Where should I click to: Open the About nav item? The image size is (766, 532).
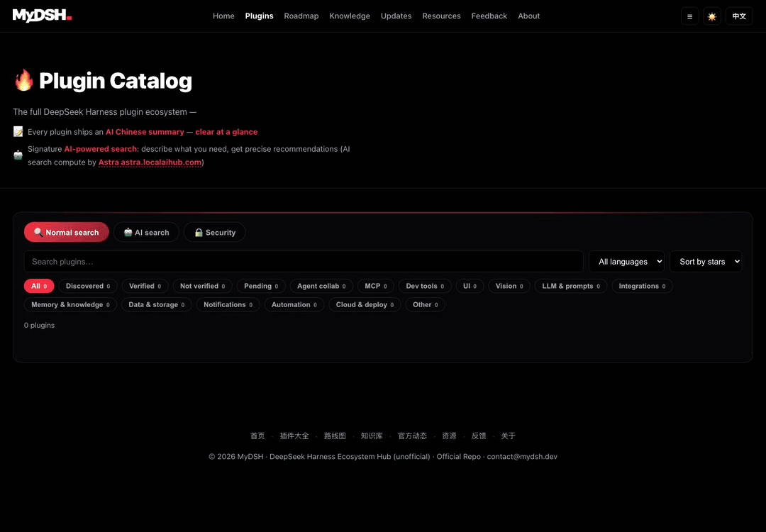tap(528, 16)
